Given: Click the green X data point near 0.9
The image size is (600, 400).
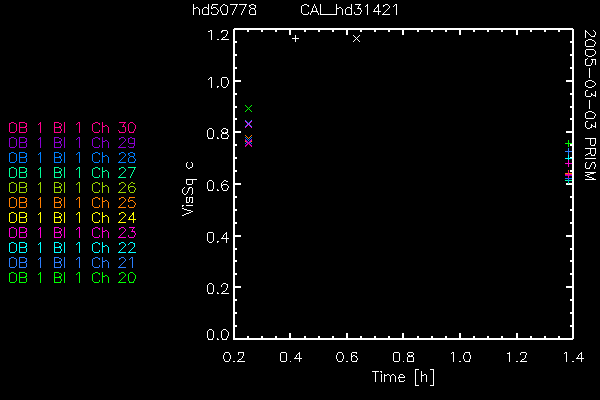Looking at the screenshot, I should click(248, 109).
